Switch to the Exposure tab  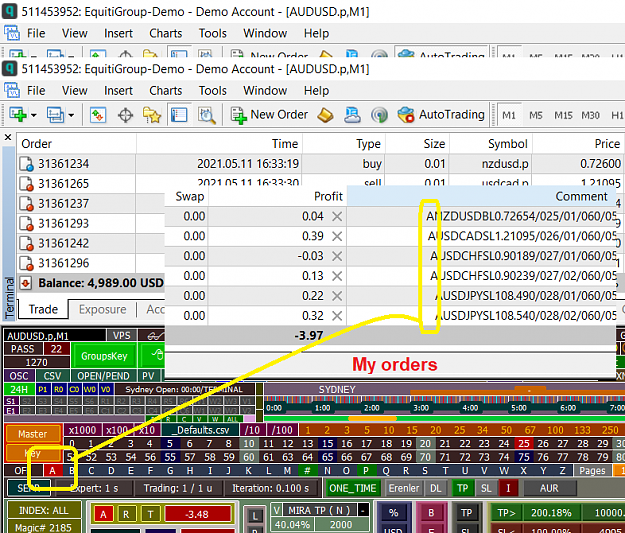click(102, 309)
